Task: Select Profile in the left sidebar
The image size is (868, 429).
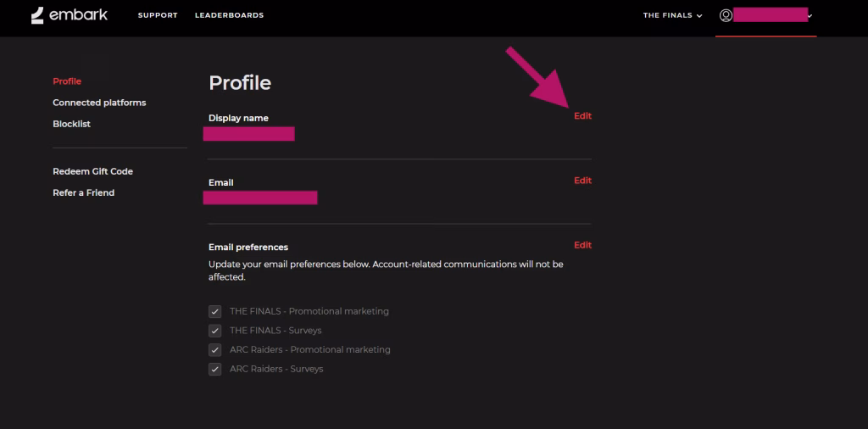Action: [x=67, y=81]
